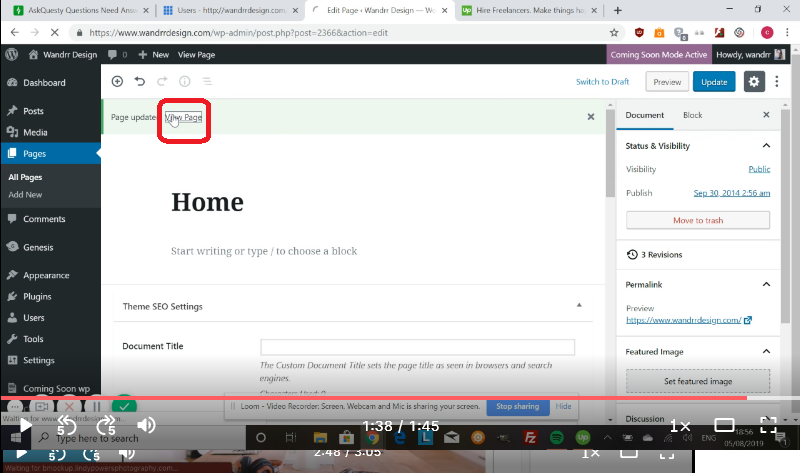Open Spotify from the taskbar
800x473 pixels.
(557, 437)
